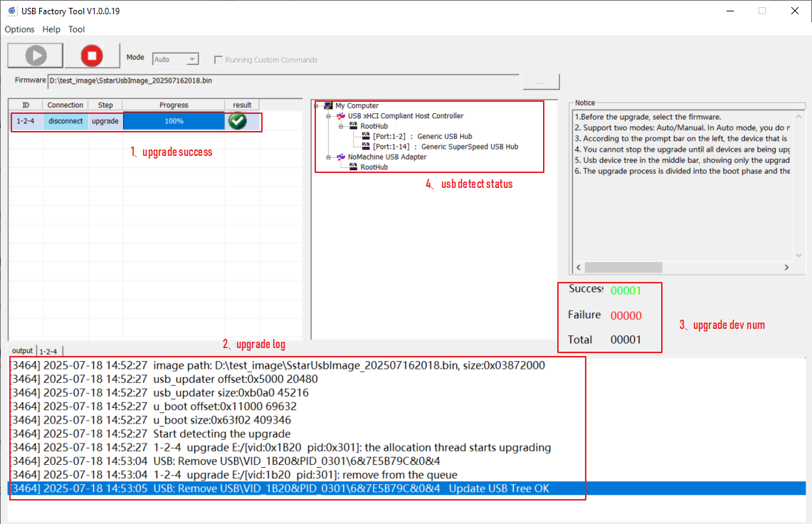812x524 pixels.
Task: Click the My Computer tree icon
Action: coord(328,105)
